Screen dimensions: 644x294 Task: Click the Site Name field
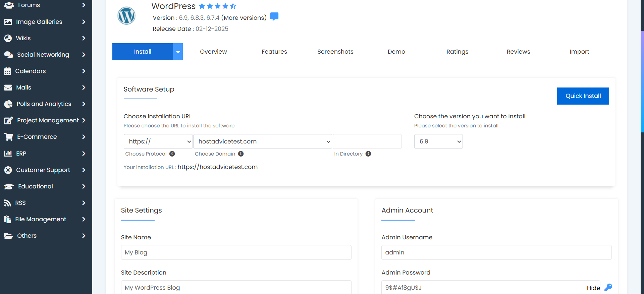click(x=236, y=252)
